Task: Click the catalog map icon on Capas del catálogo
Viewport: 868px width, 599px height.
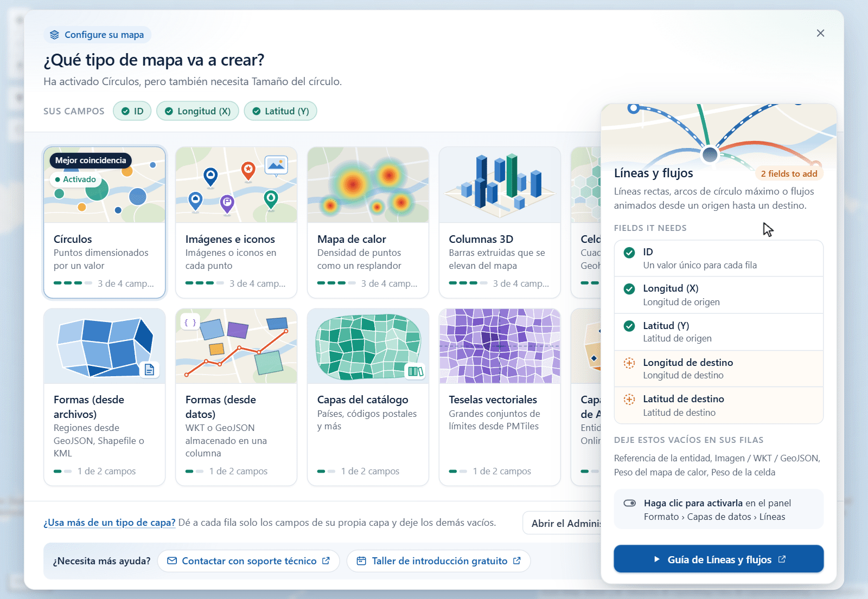Action: pyautogui.click(x=415, y=371)
